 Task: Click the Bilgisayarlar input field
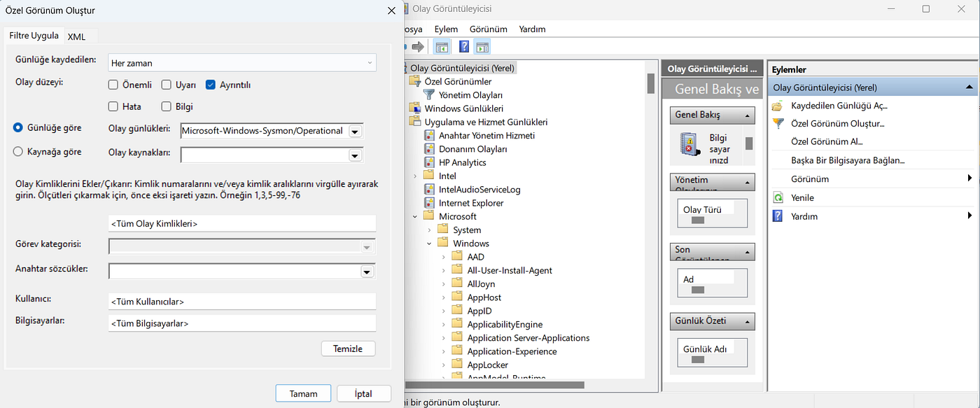(242, 323)
